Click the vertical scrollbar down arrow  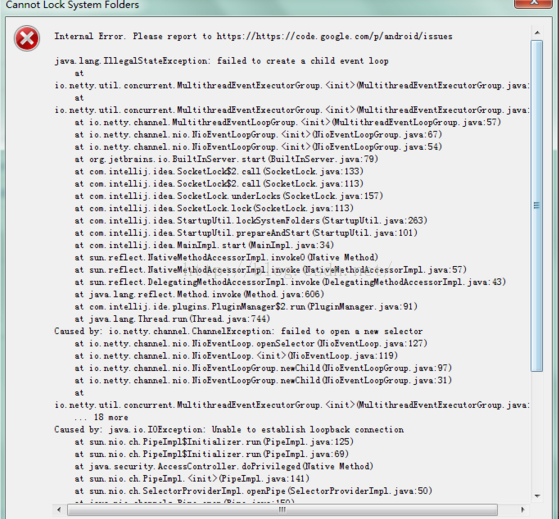pyautogui.click(x=537, y=495)
